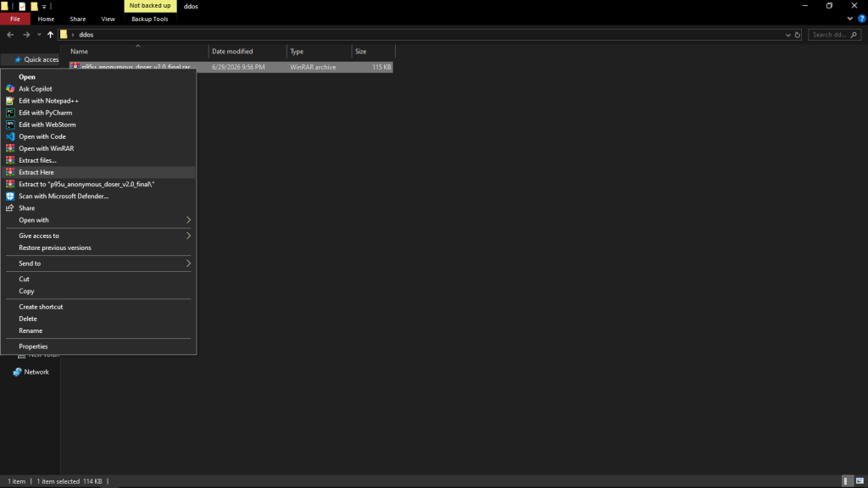
Task: Click the Notepad++ icon in context menu
Action: tap(10, 101)
